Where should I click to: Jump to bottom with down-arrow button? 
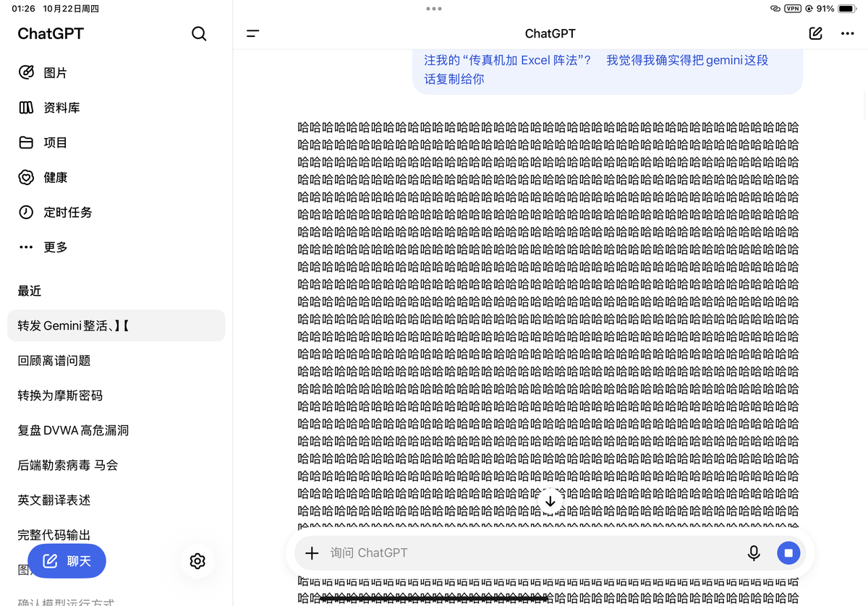pos(550,501)
